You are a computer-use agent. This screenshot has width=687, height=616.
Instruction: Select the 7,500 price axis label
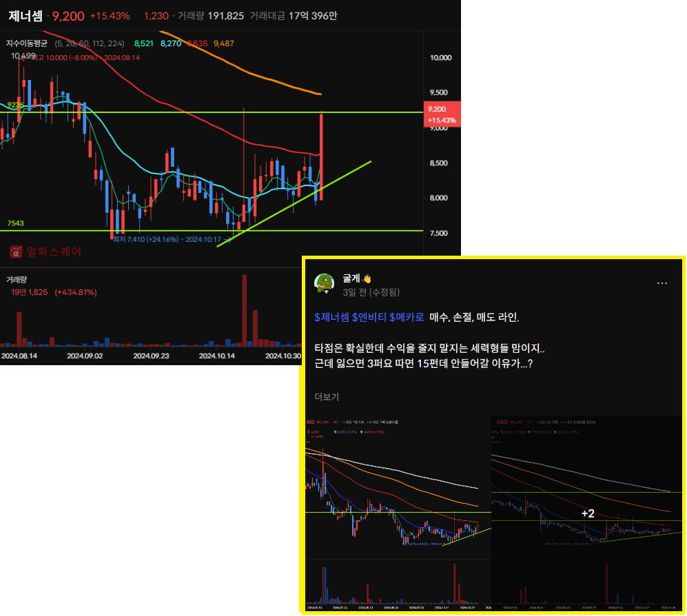click(438, 233)
